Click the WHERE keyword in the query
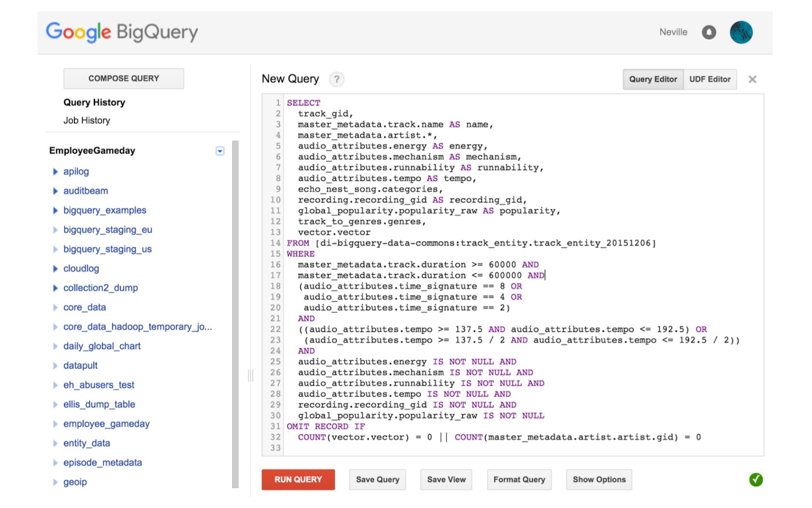Screen dimensions: 812x508 pos(301,254)
